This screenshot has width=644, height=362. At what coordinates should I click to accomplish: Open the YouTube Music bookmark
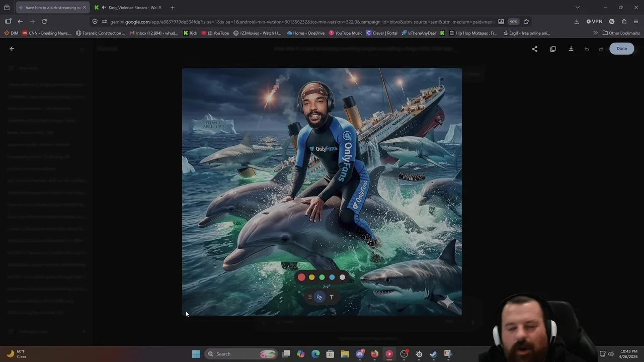[x=345, y=33]
